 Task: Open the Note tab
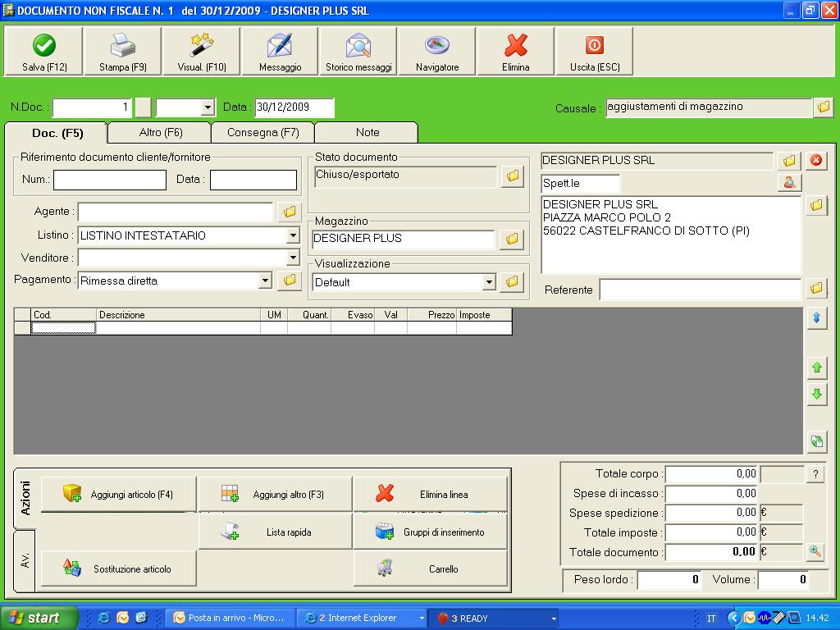point(367,132)
